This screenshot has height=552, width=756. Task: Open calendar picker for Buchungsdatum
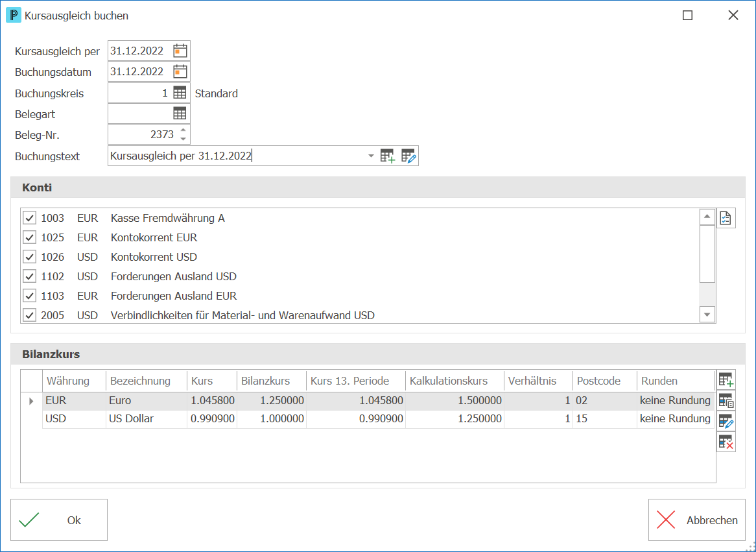pyautogui.click(x=180, y=72)
